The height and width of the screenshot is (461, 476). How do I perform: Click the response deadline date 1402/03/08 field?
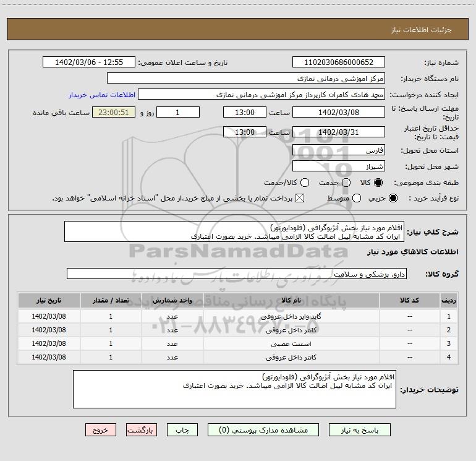pos(339,112)
